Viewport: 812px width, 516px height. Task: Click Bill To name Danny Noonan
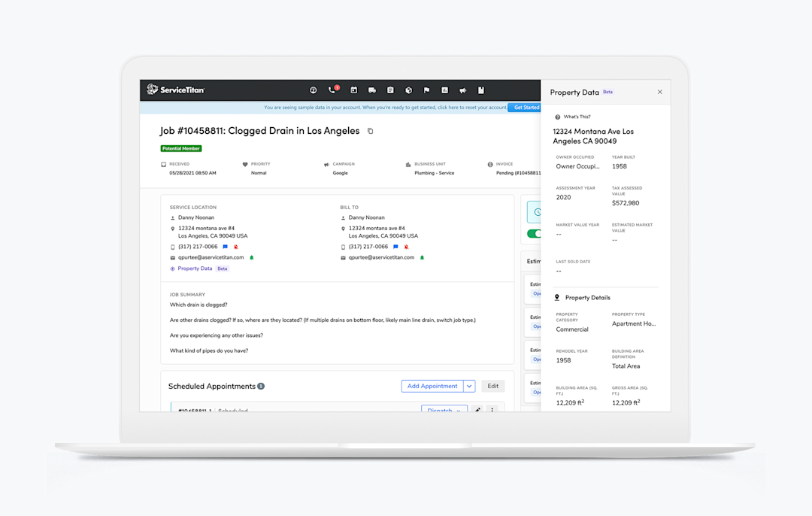(366, 217)
